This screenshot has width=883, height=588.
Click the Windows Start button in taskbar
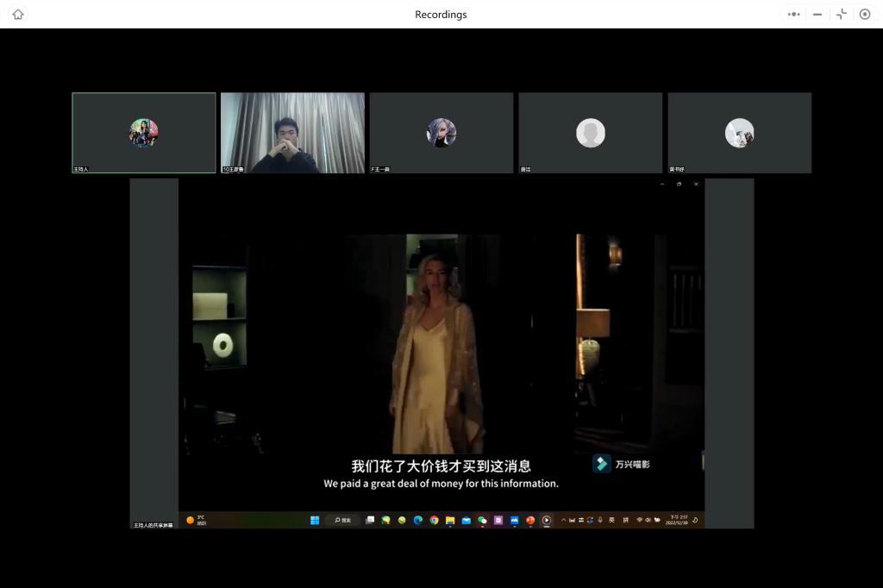tap(315, 520)
